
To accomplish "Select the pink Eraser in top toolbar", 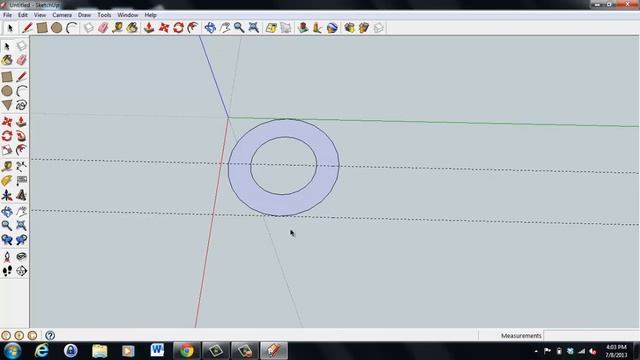I will tap(103, 28).
